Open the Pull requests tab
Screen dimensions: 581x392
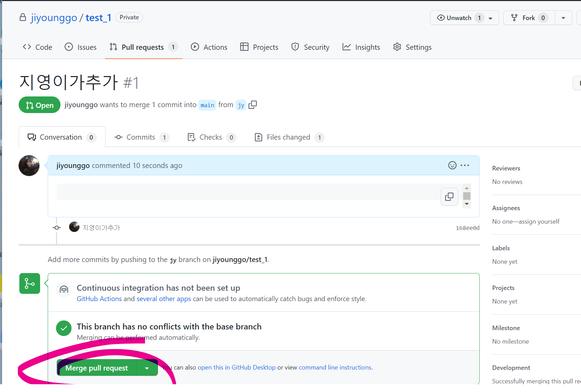[x=143, y=47]
